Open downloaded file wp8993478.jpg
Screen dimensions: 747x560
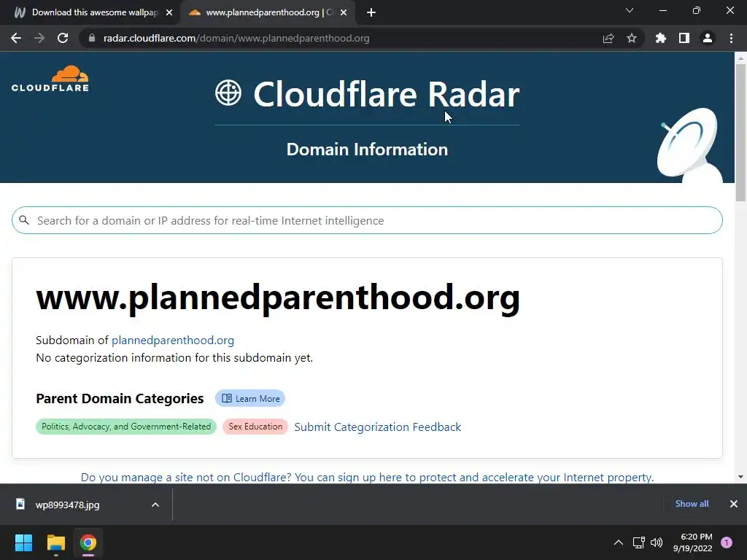(67, 505)
